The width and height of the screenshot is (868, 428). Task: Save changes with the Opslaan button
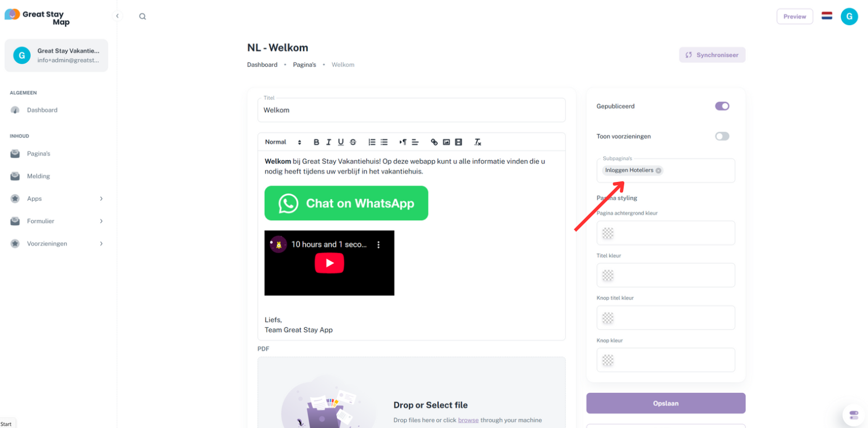coord(666,403)
